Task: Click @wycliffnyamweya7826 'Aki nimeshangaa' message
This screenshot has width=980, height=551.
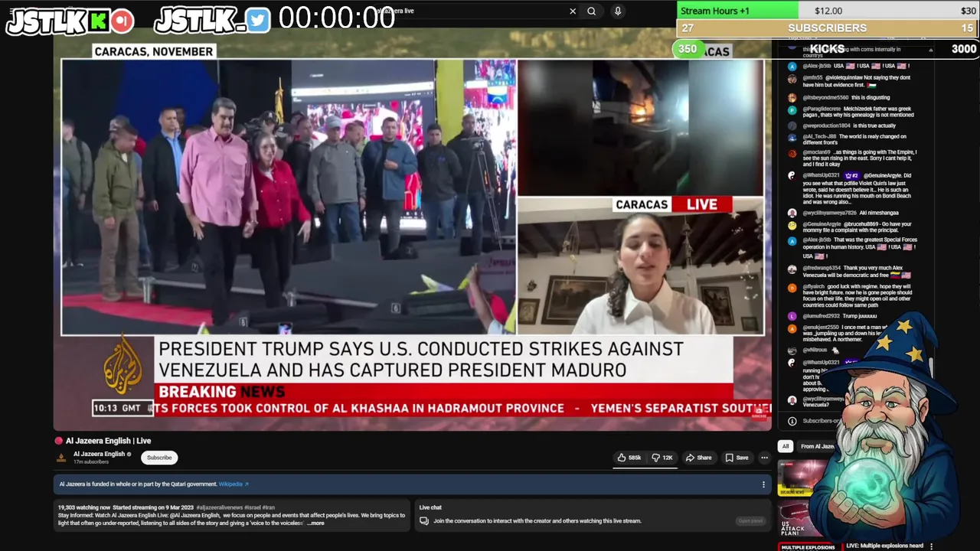Action: tap(851, 213)
